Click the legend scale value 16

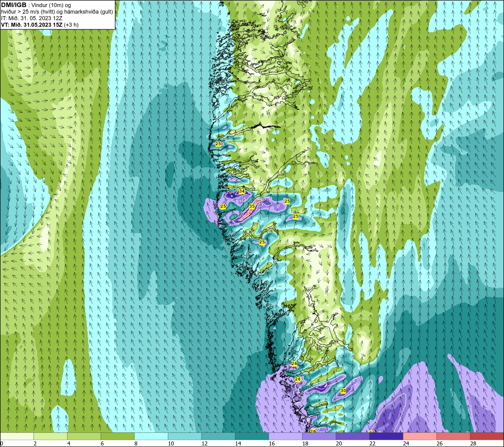coord(272,443)
